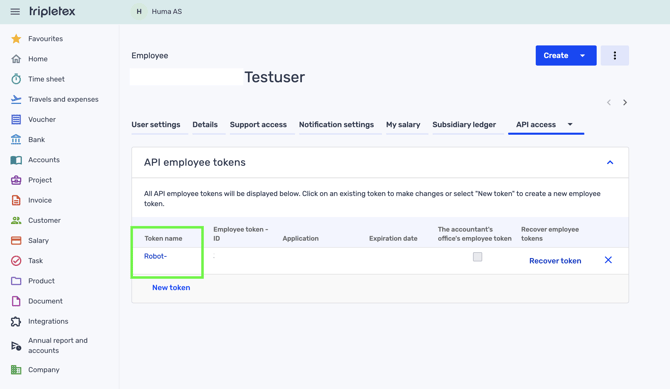The image size is (670, 389).
Task: Open Accounts book icon
Action: pyautogui.click(x=16, y=160)
